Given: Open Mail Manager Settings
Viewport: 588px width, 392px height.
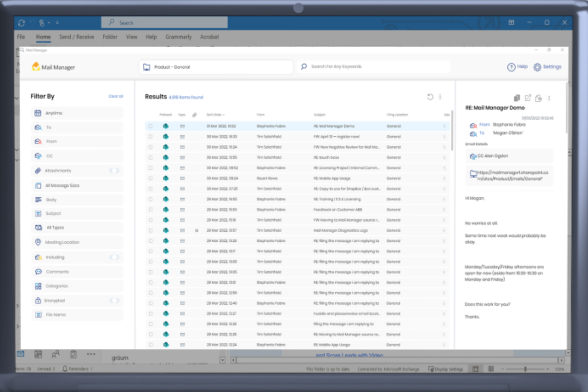Looking at the screenshot, I should tap(548, 67).
